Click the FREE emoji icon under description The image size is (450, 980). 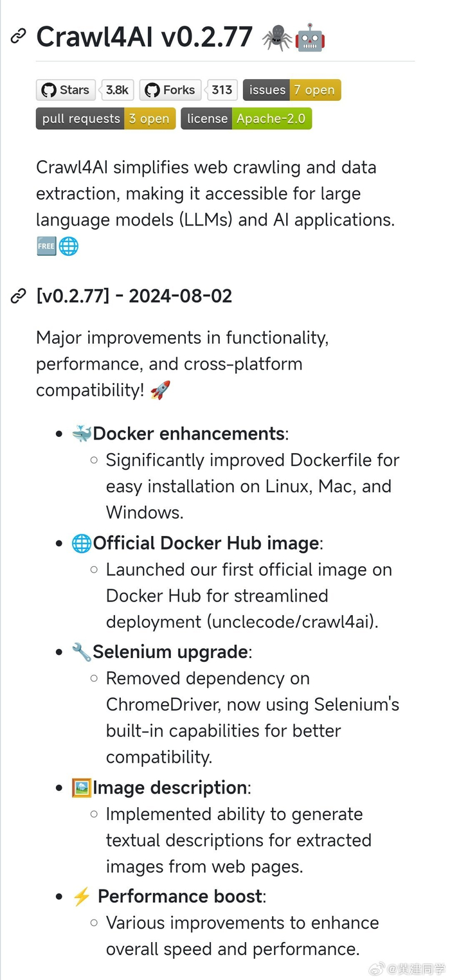click(46, 246)
